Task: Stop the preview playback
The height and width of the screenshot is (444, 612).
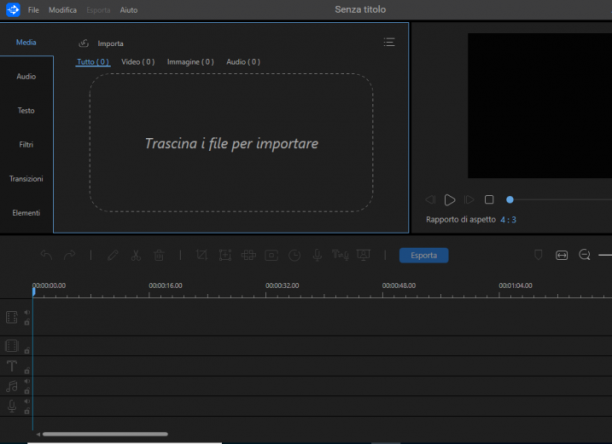Action: point(489,200)
